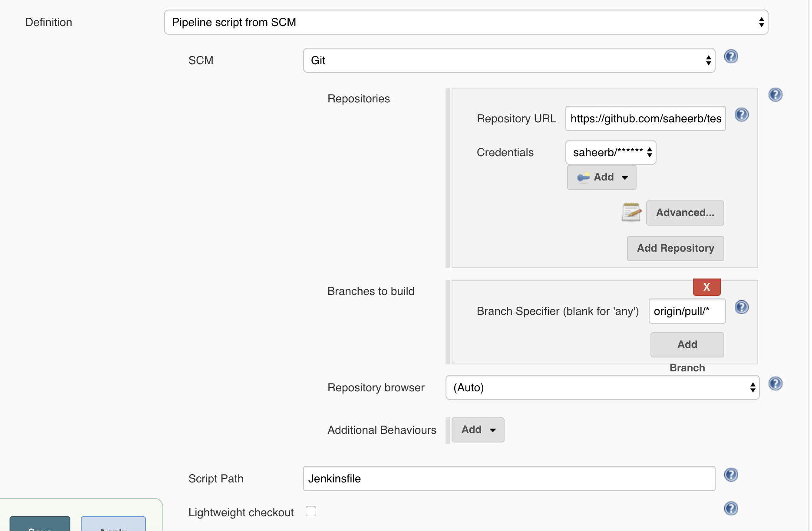Viewport: 812px width, 531px height.
Task: Click the Add Repository button
Action: point(675,249)
